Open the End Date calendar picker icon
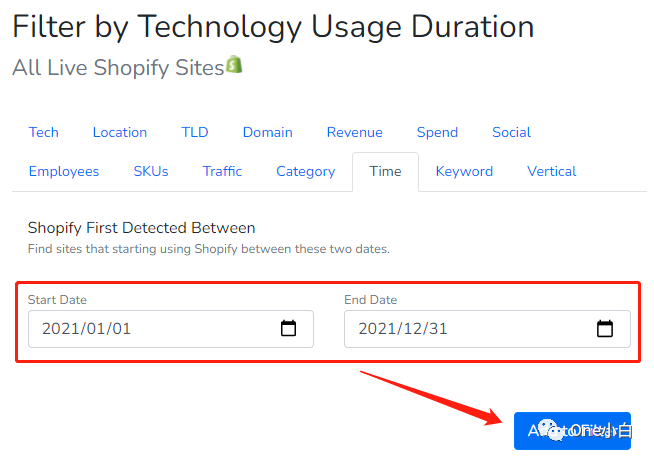654x460 pixels. [604, 328]
